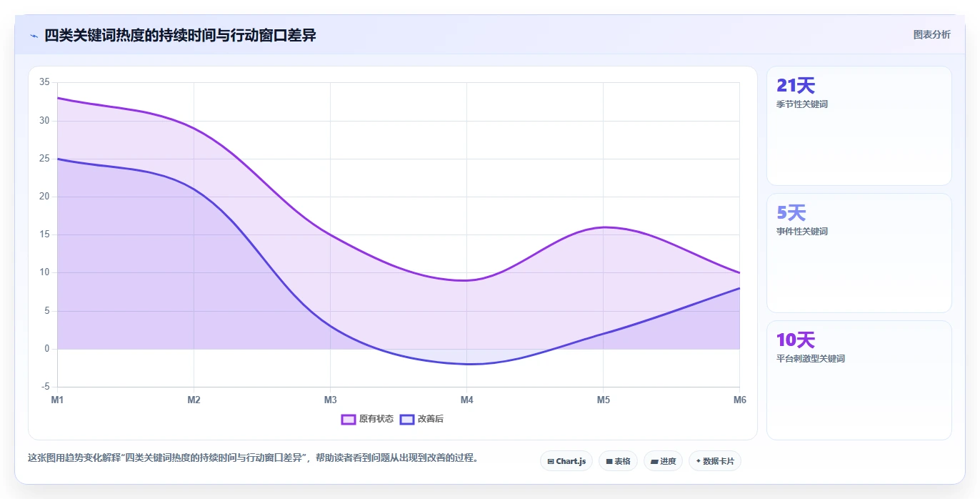Click the M6 x-axis label
The height and width of the screenshot is (499, 980).
click(x=740, y=400)
